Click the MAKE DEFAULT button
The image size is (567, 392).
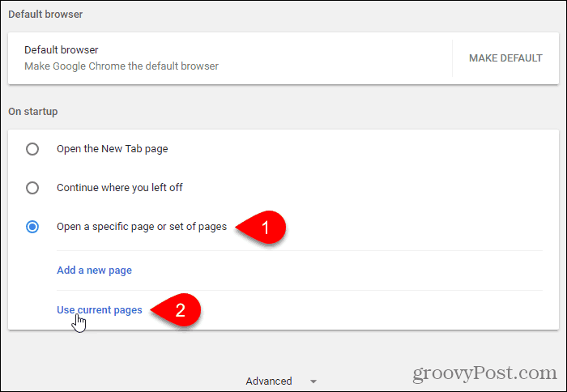click(x=505, y=58)
